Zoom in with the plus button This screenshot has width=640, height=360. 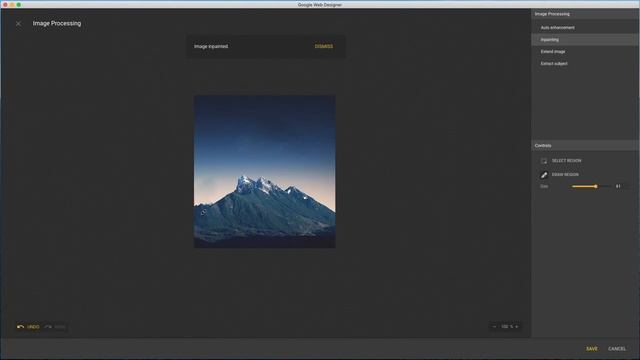pos(517,327)
